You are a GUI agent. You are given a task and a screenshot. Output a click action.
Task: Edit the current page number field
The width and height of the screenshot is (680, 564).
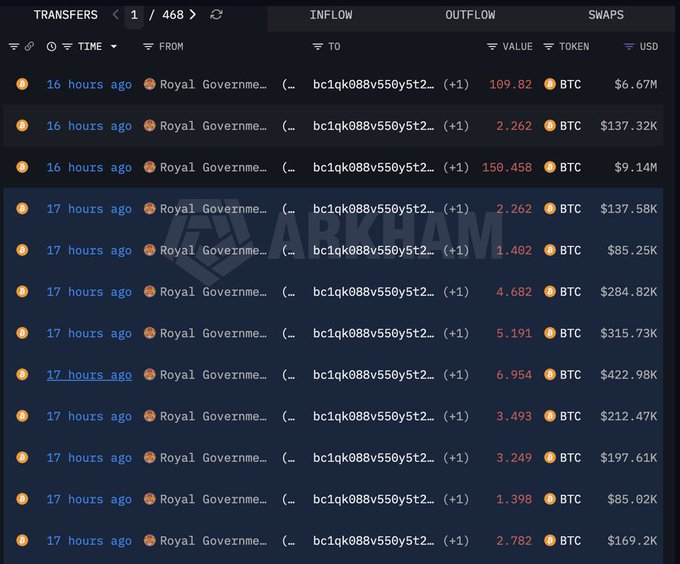click(x=134, y=15)
